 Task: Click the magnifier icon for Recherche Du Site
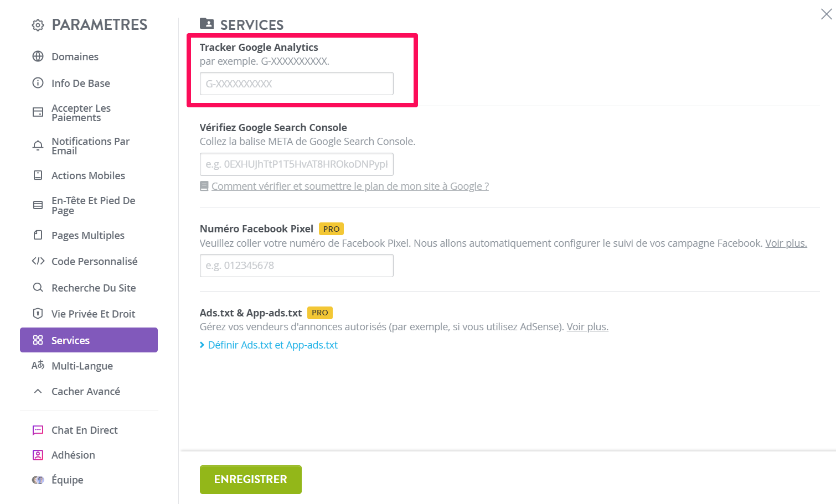tap(38, 288)
